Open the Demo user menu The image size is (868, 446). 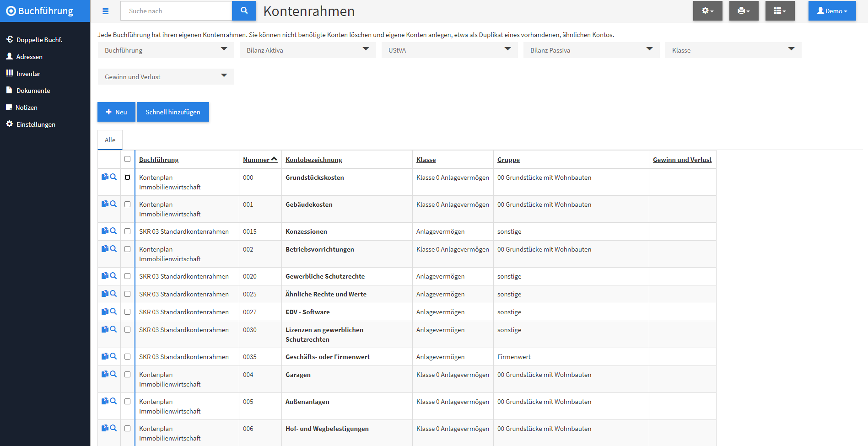[x=832, y=11]
